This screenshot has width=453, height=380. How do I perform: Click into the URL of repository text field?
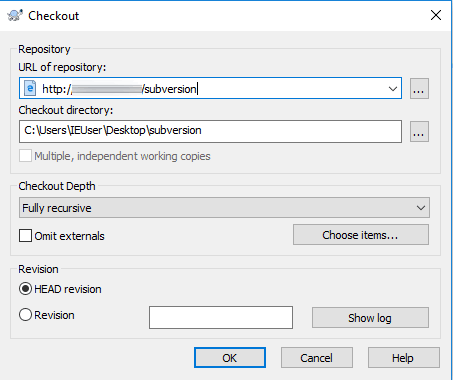210,88
